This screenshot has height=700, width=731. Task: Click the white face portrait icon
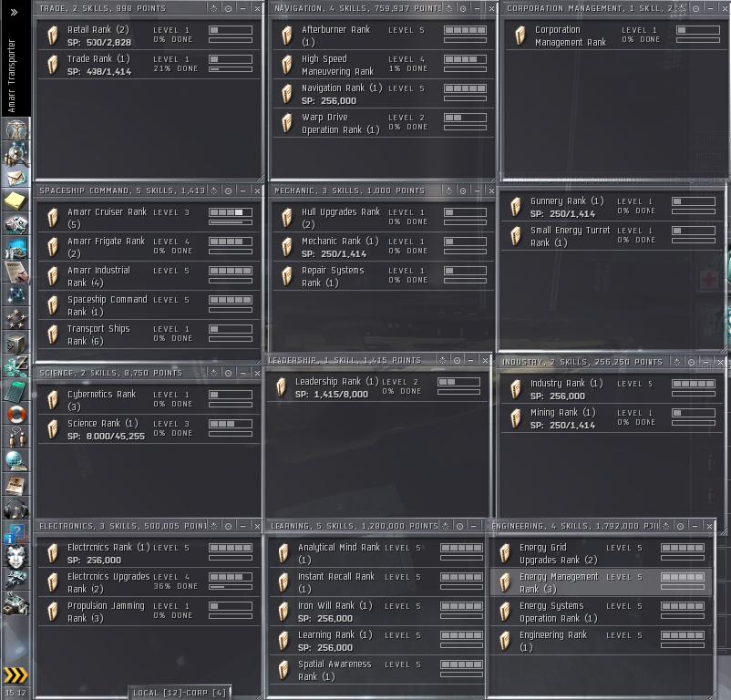[x=16, y=557]
